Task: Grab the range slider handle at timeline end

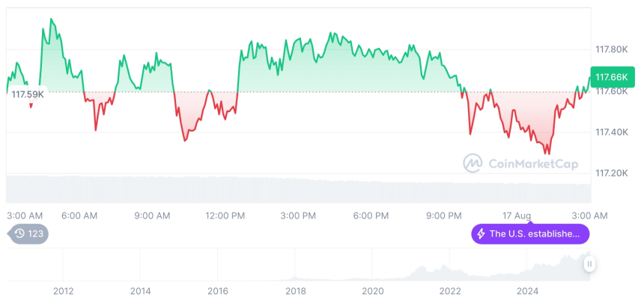Action: pyautogui.click(x=589, y=264)
